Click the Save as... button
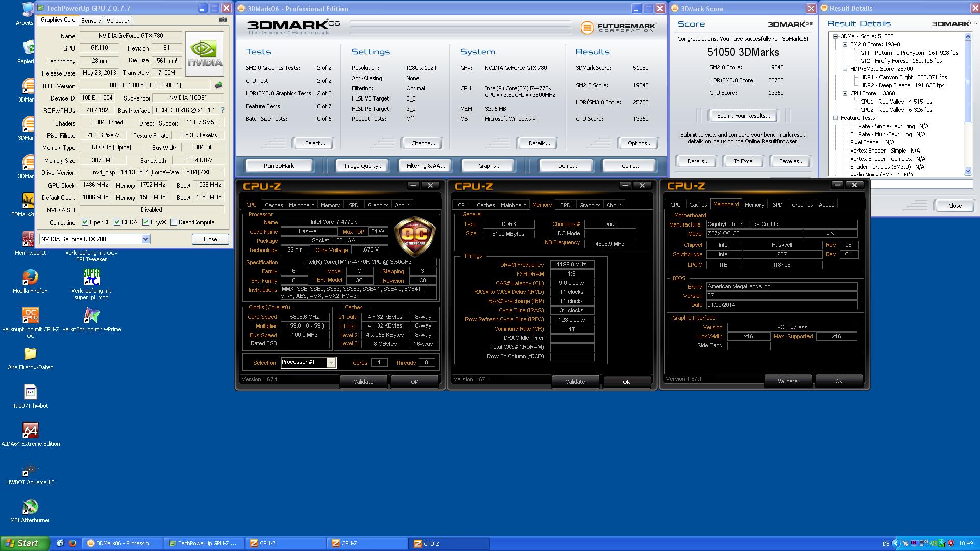 tap(791, 161)
